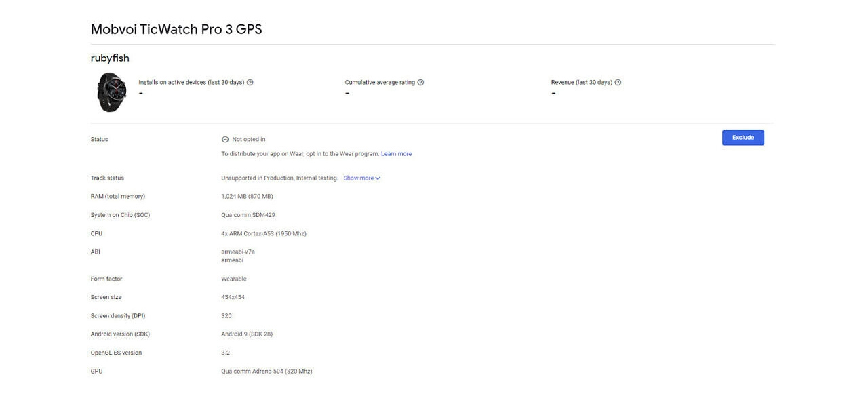The image size is (868, 400).
Task: Click the Qualcomm SDM429 value
Action: 248,215
